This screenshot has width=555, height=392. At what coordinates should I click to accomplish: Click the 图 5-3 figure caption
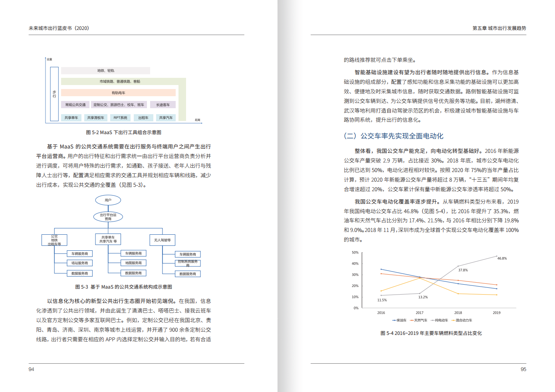pyautogui.click(x=123, y=287)
